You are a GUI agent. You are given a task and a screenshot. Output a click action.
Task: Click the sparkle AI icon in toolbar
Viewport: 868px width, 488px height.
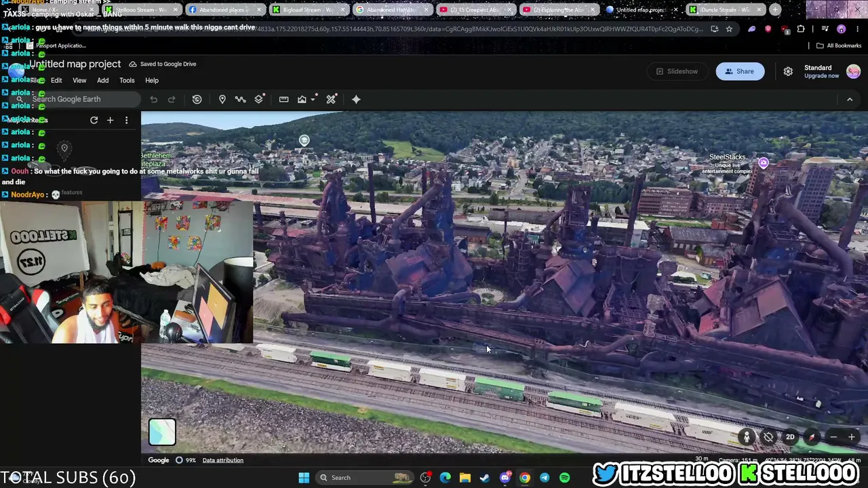tap(356, 100)
